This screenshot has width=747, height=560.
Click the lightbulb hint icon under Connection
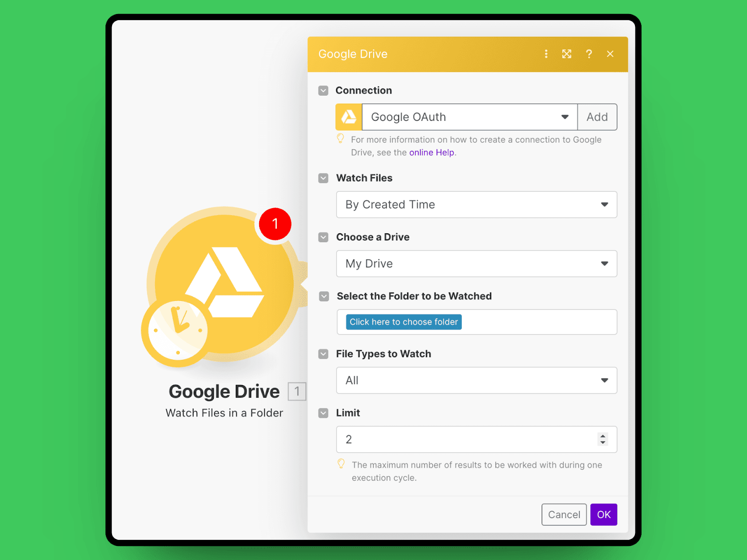coord(340,139)
